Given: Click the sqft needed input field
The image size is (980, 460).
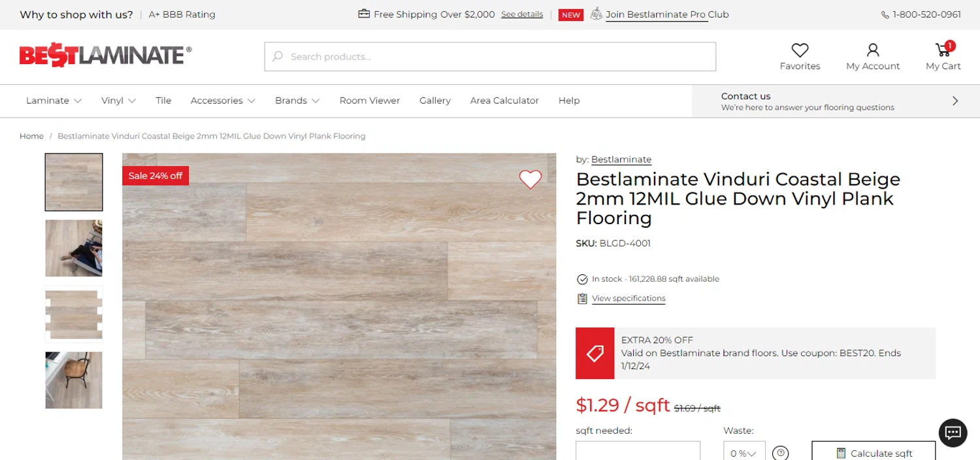Looking at the screenshot, I should coord(638,451).
